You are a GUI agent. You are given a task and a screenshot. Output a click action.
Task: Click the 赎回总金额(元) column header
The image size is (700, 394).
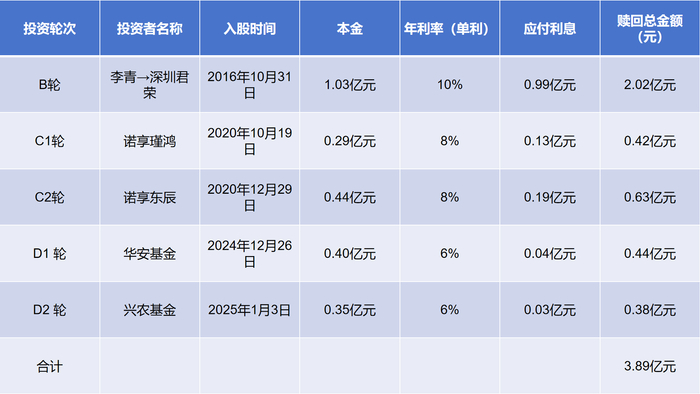tap(650, 29)
